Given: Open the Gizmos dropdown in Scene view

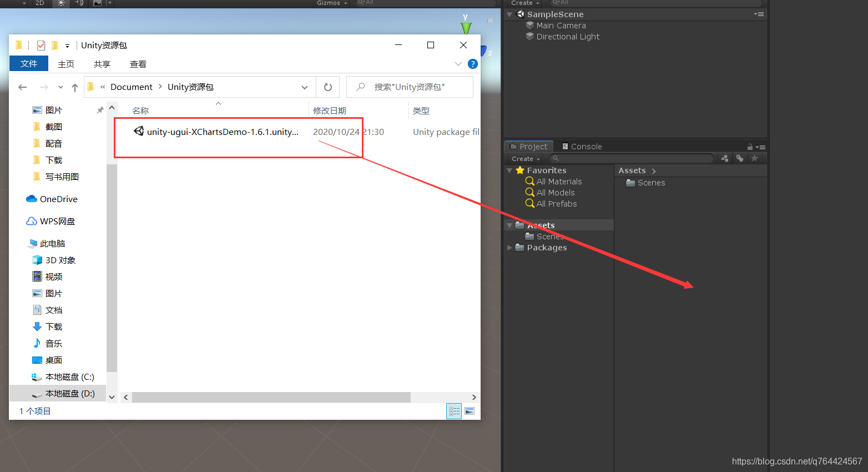Looking at the screenshot, I should point(332,3).
